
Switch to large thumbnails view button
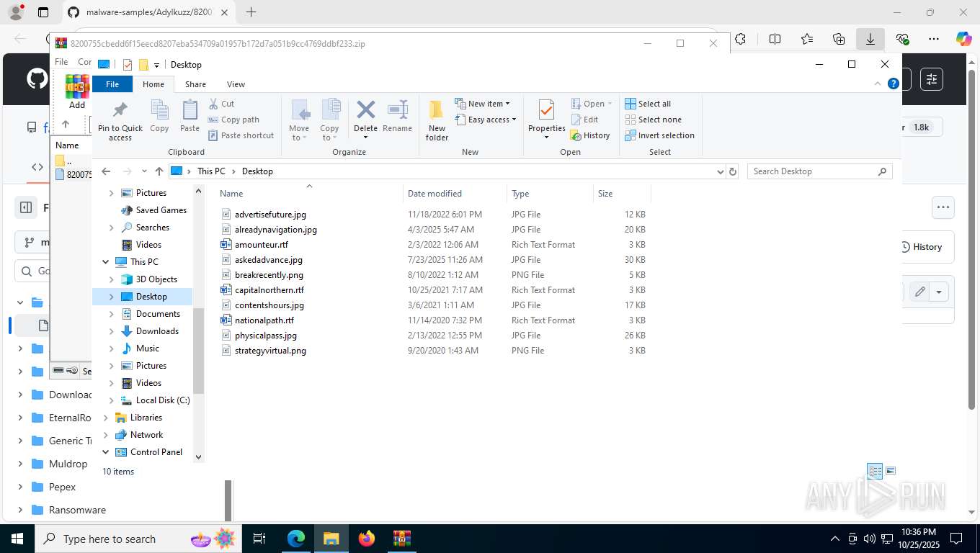click(891, 472)
